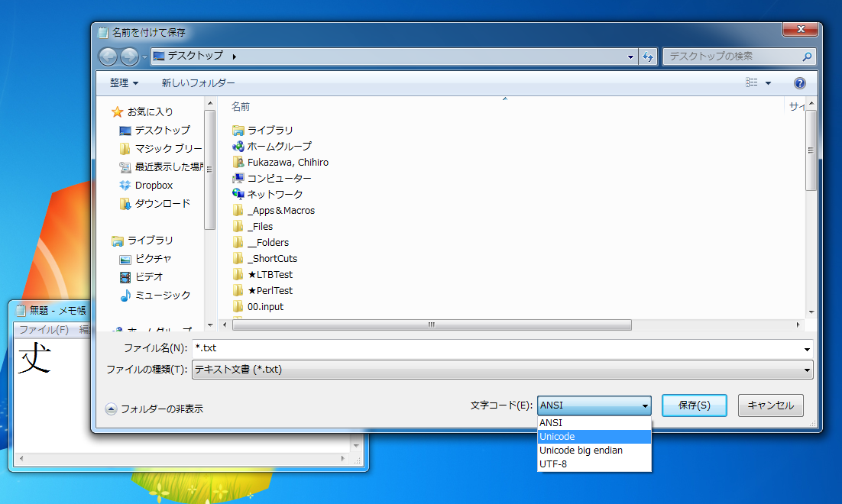Expand the デスクトップ breadcrumb arrow
Image resolution: width=842 pixels, height=504 pixels.
coord(234,57)
